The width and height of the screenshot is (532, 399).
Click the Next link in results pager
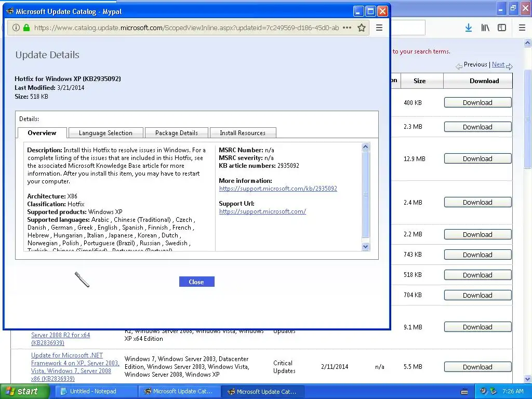point(498,64)
